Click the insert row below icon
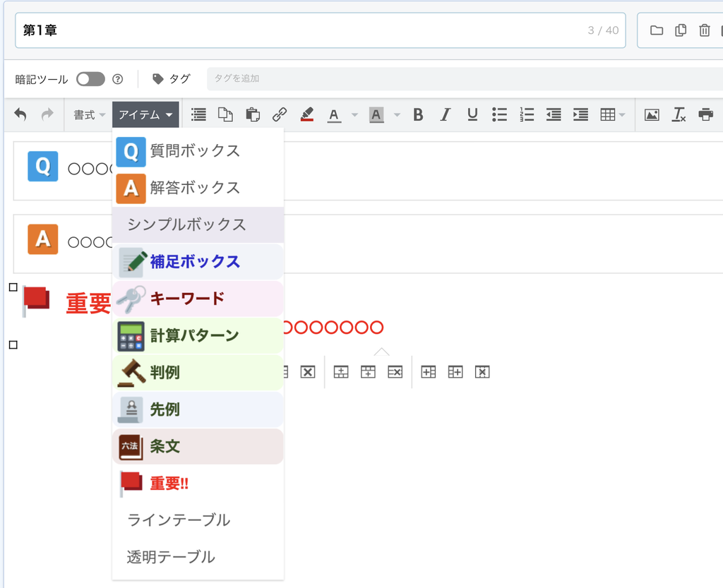Viewport: 723px width, 588px height. tap(368, 372)
